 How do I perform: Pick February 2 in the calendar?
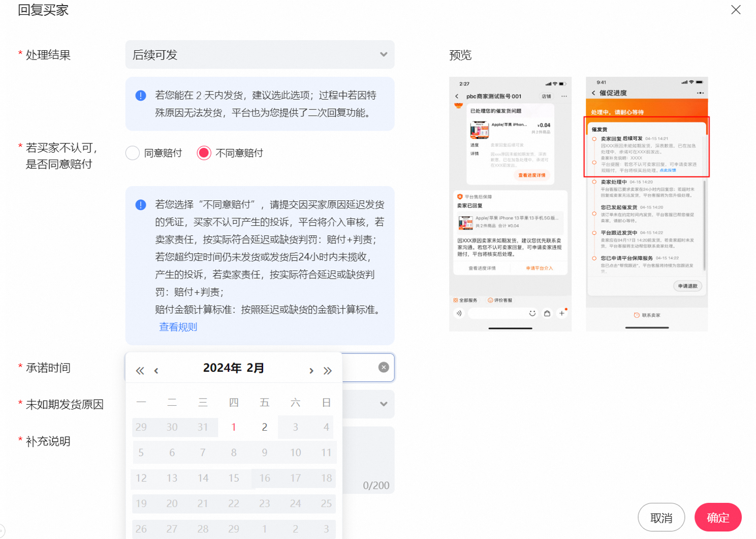(264, 427)
